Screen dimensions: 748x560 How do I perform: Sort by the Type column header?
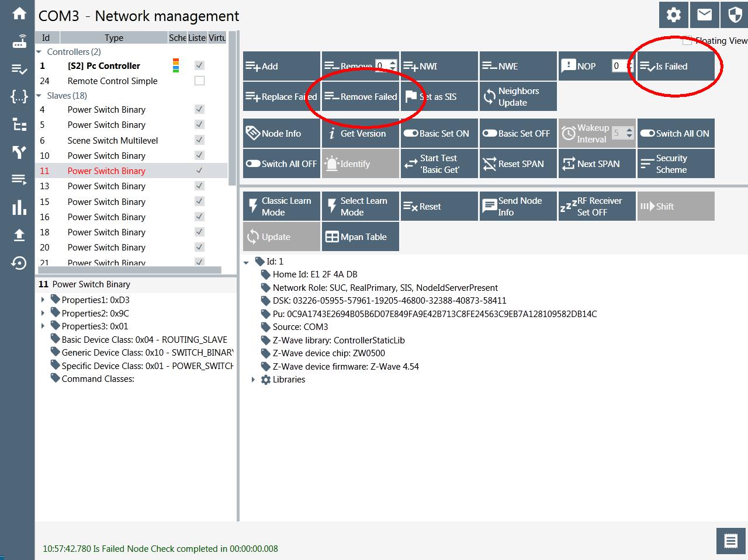pyautogui.click(x=114, y=37)
